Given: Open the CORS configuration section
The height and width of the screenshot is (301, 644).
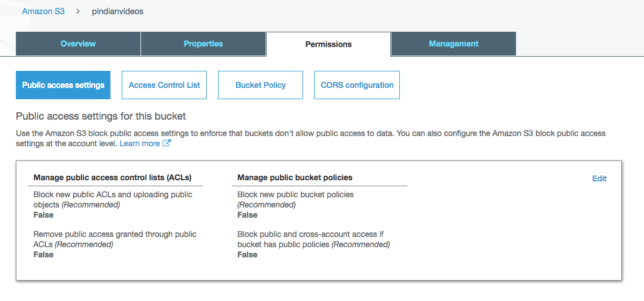Looking at the screenshot, I should (x=357, y=85).
